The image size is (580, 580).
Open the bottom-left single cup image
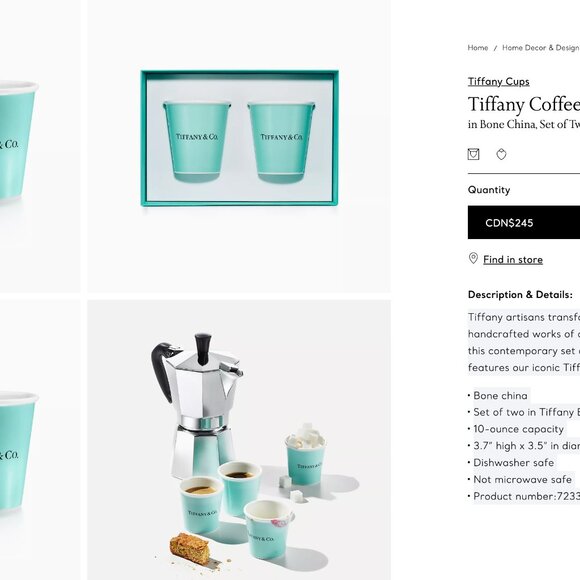40,440
